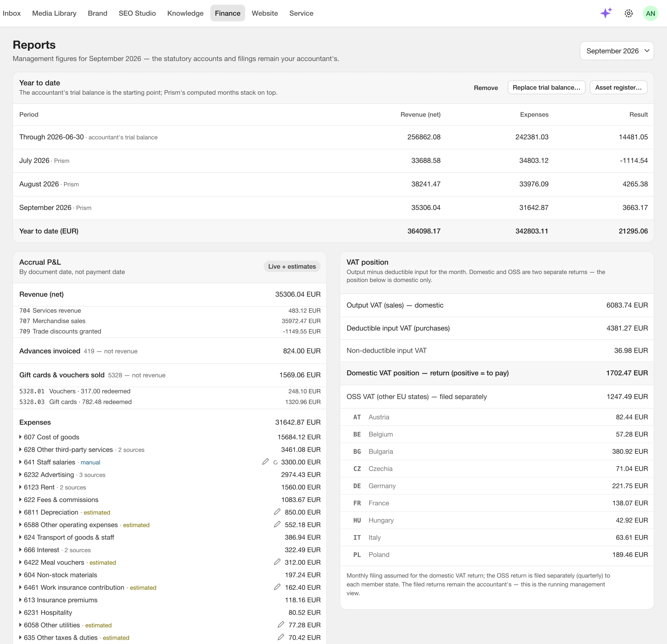
Task: Expand 6123 Rent row
Action: point(170,487)
